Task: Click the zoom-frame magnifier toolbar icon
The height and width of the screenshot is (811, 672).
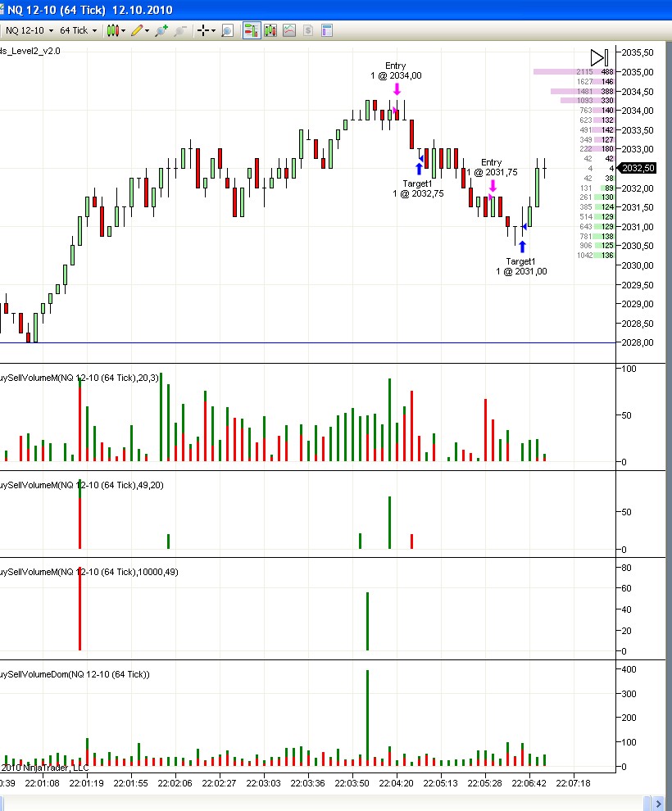Action: (x=227, y=30)
